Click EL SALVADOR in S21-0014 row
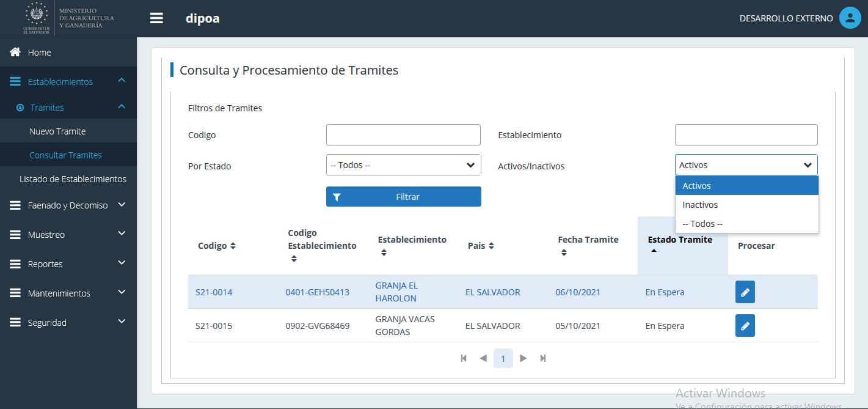 [x=493, y=292]
